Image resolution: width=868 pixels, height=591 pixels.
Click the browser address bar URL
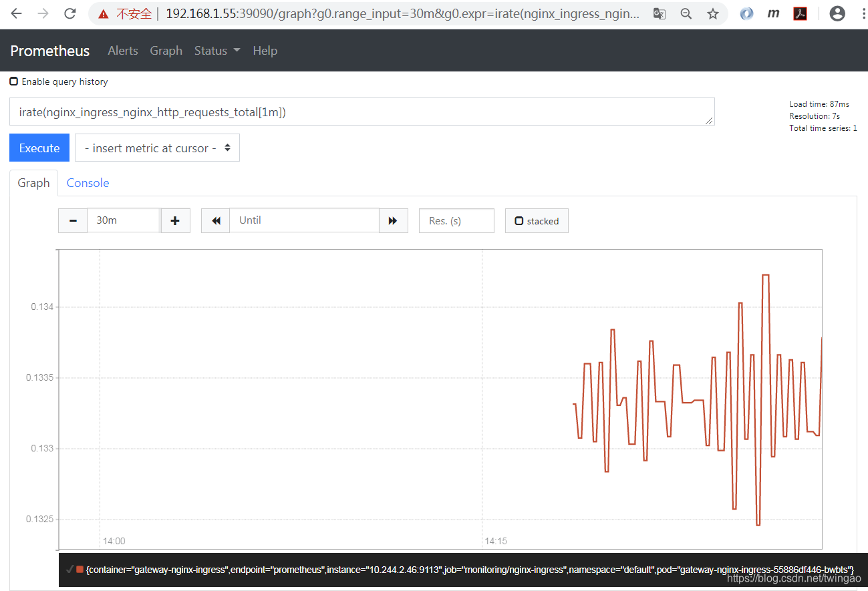pyautogui.click(x=402, y=13)
